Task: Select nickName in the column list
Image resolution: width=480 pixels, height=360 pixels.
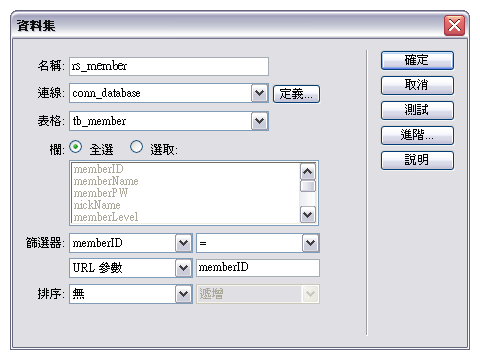Action: pyautogui.click(x=97, y=205)
